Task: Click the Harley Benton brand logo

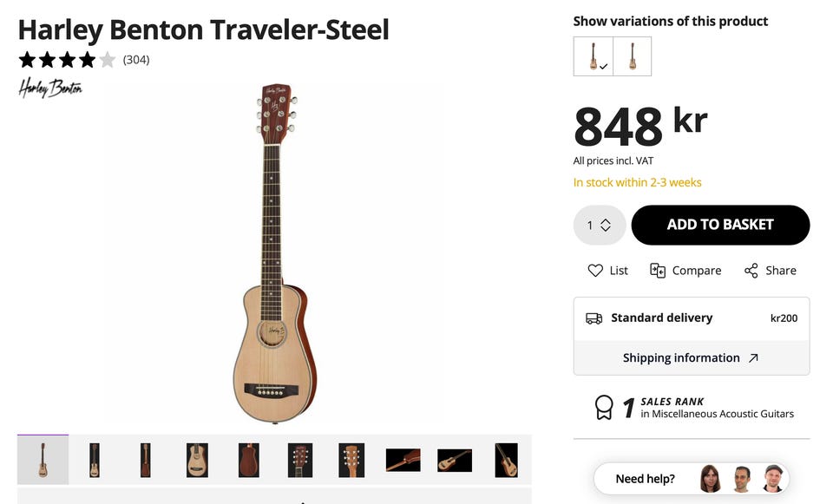Action: pyautogui.click(x=50, y=88)
